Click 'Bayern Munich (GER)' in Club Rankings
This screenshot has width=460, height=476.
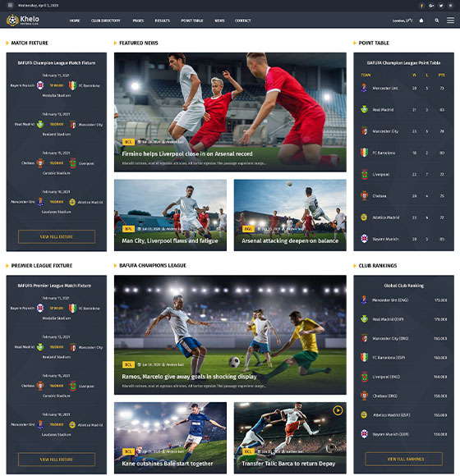pos(390,434)
